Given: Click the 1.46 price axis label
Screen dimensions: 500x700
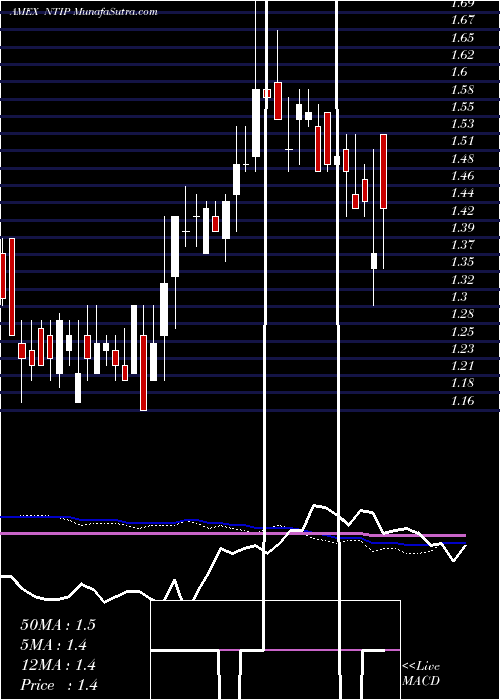Looking at the screenshot, I should pos(462,176).
